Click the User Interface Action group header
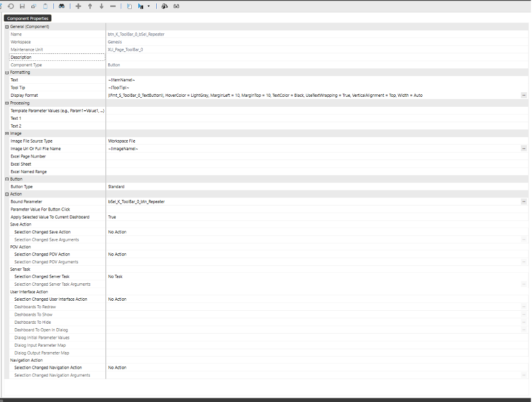 click(29, 292)
